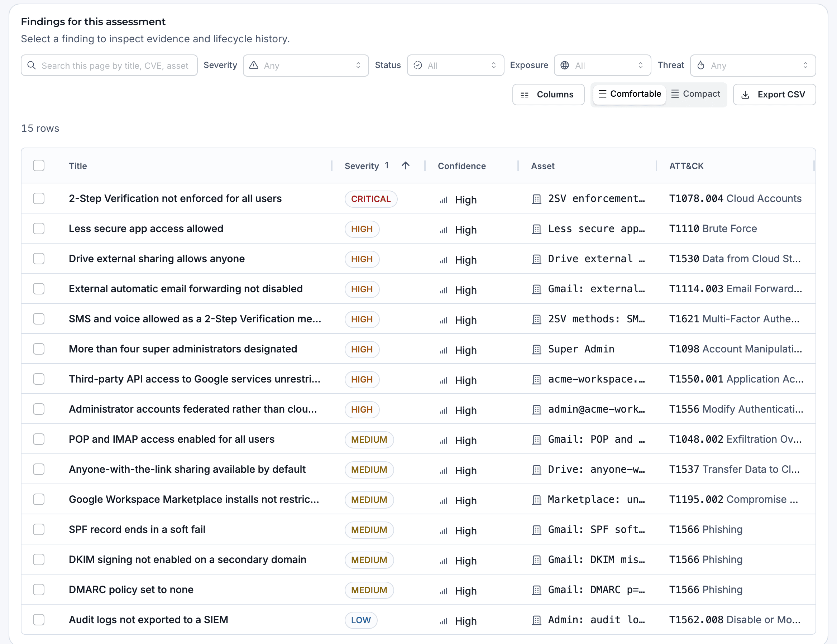Screen dimensions: 837x644
Task: Open the Threat filter dropdown
Action: [x=753, y=66]
